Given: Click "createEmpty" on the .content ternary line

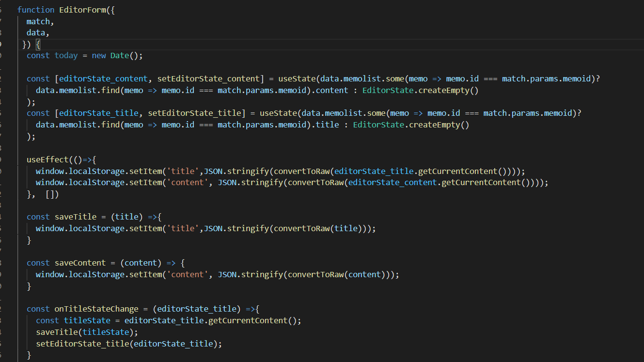Looking at the screenshot, I should point(444,90).
